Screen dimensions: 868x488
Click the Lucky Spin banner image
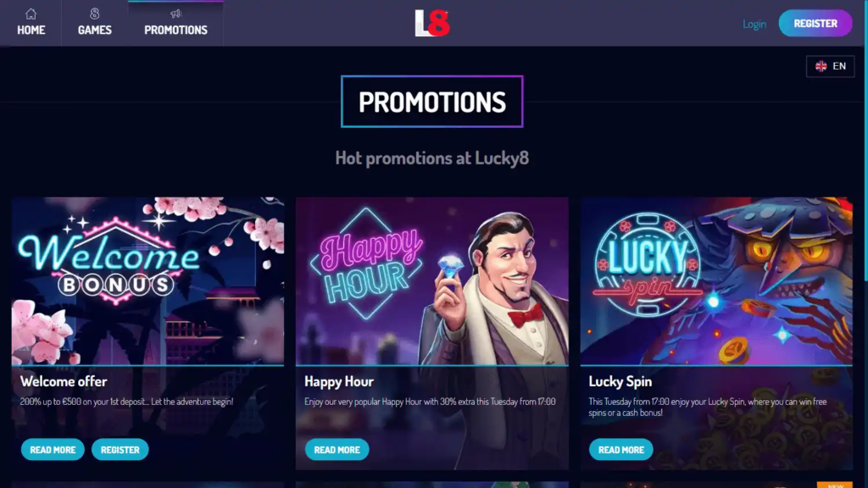pyautogui.click(x=716, y=281)
